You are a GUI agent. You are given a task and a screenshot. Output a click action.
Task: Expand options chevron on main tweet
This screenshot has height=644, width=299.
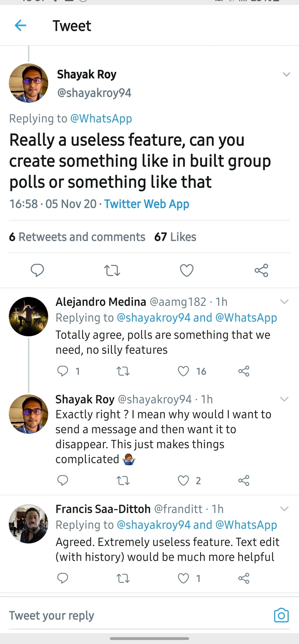[286, 75]
